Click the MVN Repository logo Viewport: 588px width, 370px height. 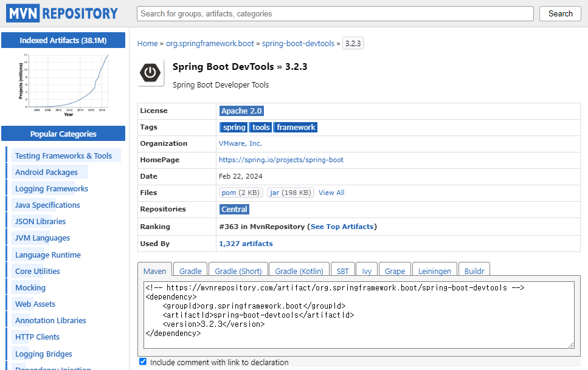(x=62, y=13)
